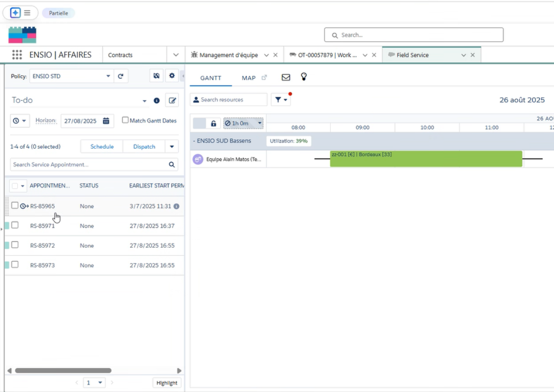Click the horizontal scrollbar in appointment list
The width and height of the screenshot is (554, 392).
coord(63,371)
